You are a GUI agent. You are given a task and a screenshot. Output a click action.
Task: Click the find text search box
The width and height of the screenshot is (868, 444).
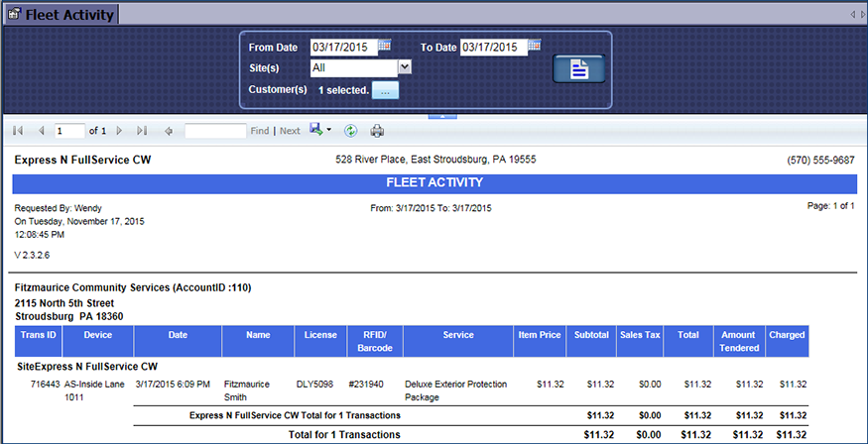click(x=215, y=131)
